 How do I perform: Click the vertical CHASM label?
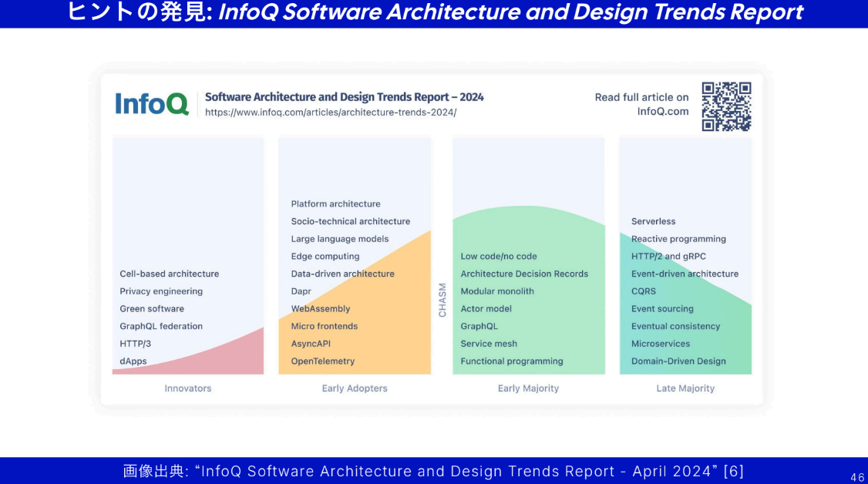coord(442,300)
